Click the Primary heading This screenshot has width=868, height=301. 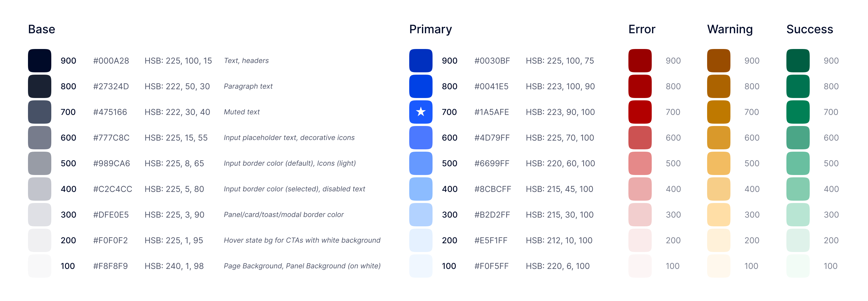430,30
